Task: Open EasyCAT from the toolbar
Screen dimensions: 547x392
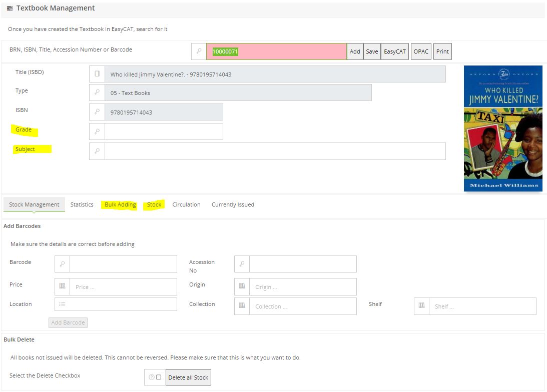Action: [x=394, y=51]
